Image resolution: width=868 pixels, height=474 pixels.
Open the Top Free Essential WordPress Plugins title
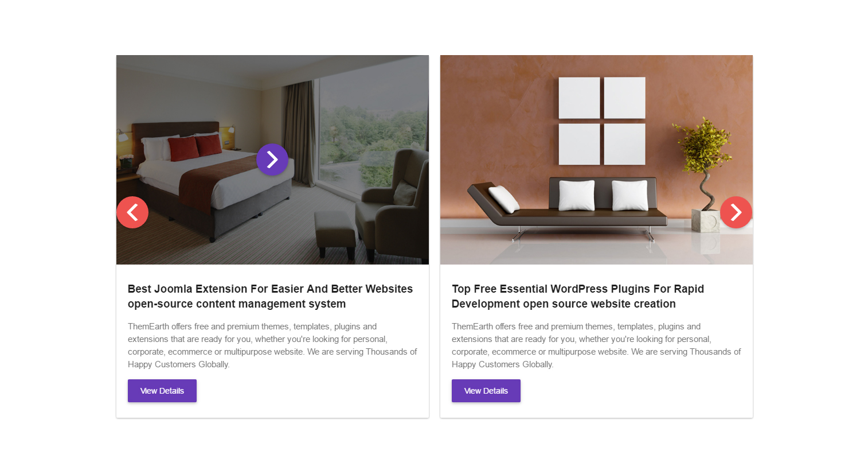pyautogui.click(x=578, y=296)
